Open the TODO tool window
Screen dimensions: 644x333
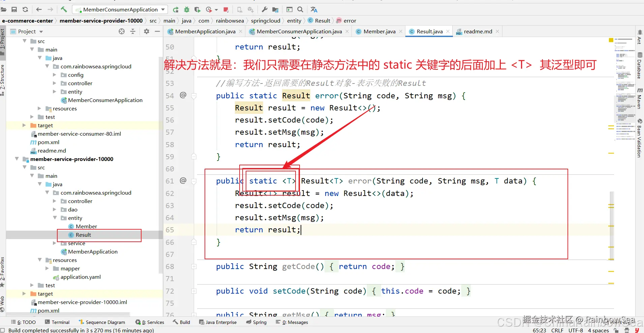[23, 322]
